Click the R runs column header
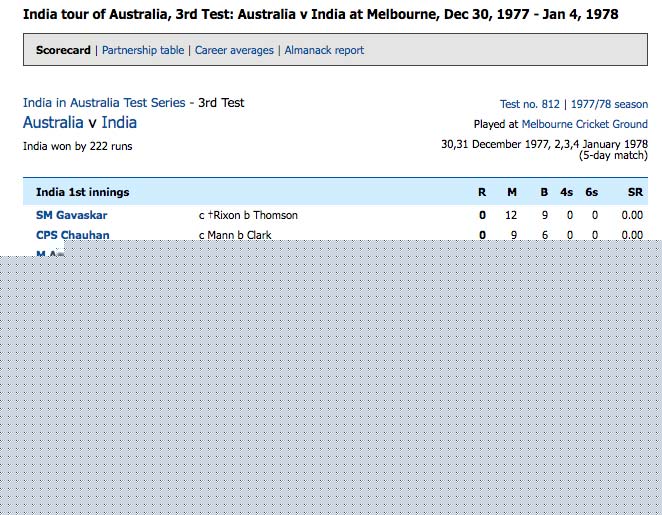This screenshot has height=515, width=662. (482, 192)
